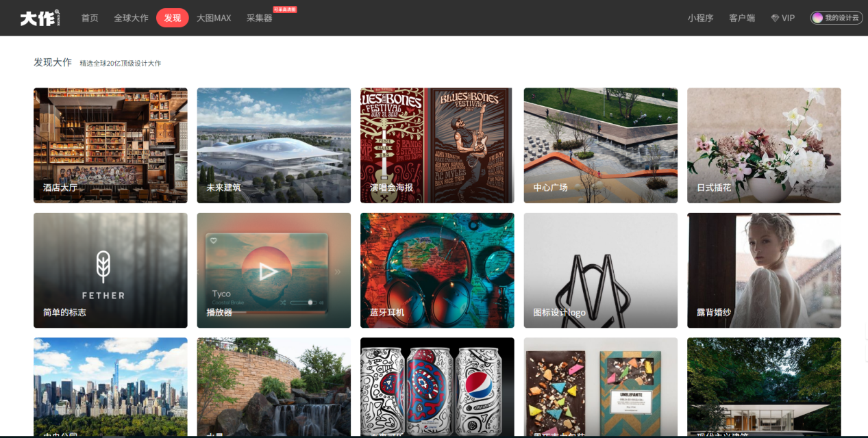Open the 播放器 card
Viewport: 868px width, 438px height.
pyautogui.click(x=274, y=270)
